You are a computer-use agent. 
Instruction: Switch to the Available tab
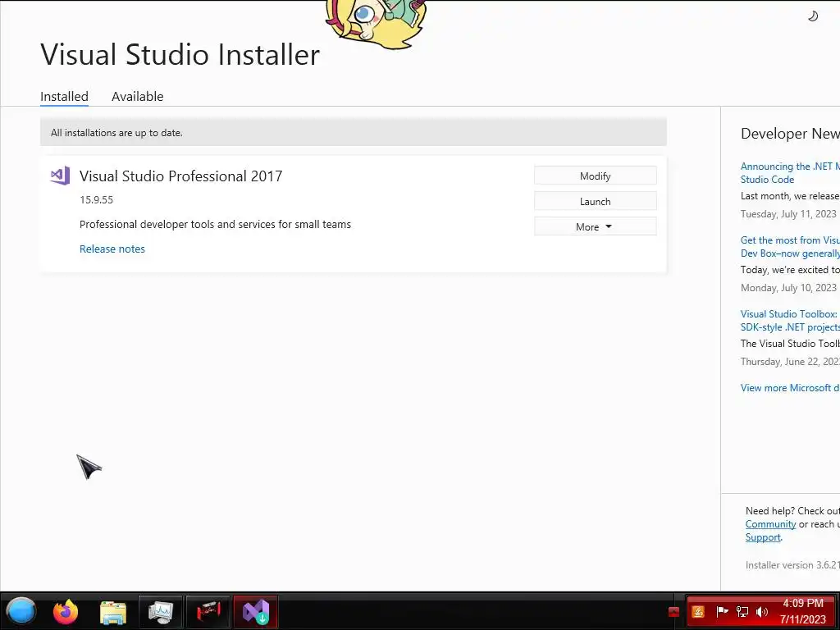tap(137, 97)
